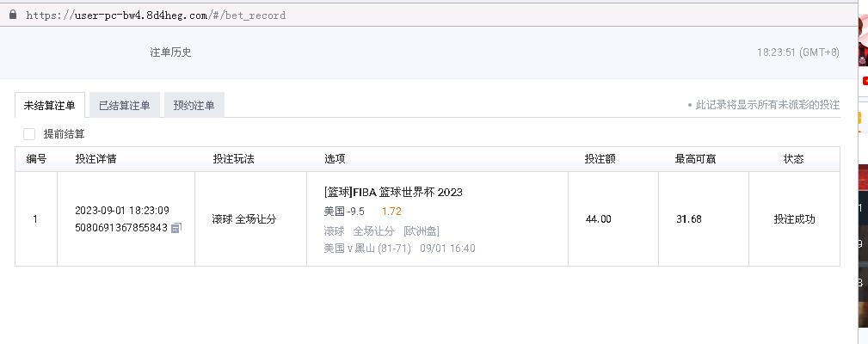
Task: Click the 选项 column header
Action: tap(335, 159)
